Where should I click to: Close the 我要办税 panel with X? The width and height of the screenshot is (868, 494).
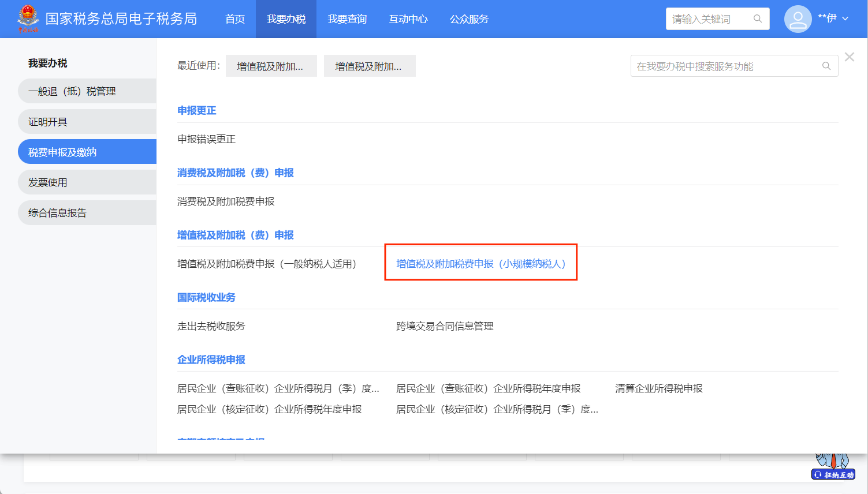pos(849,57)
